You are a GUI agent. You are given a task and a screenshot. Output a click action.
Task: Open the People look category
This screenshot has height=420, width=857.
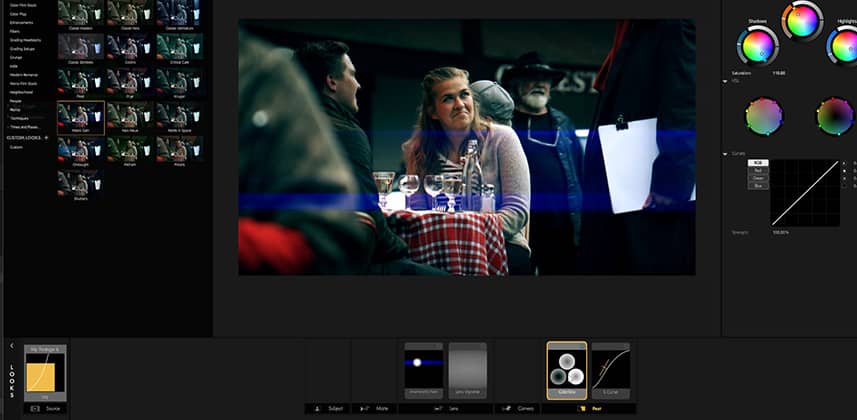point(15,101)
